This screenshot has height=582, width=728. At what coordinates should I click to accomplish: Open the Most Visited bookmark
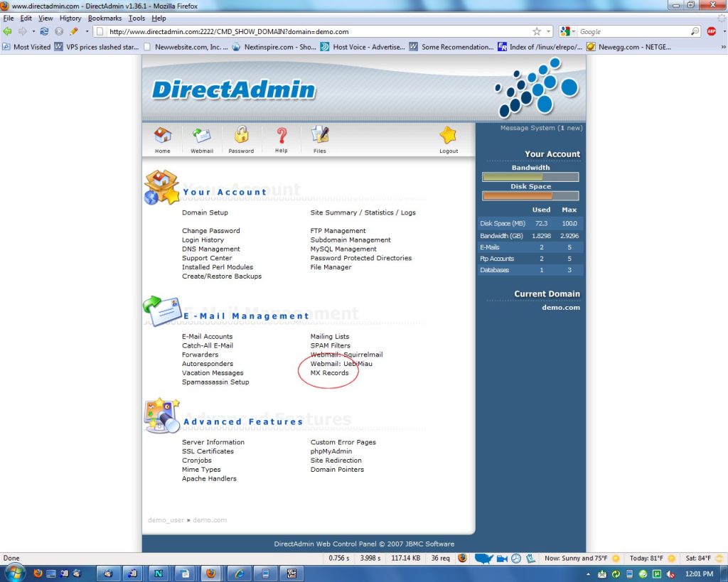(26, 47)
